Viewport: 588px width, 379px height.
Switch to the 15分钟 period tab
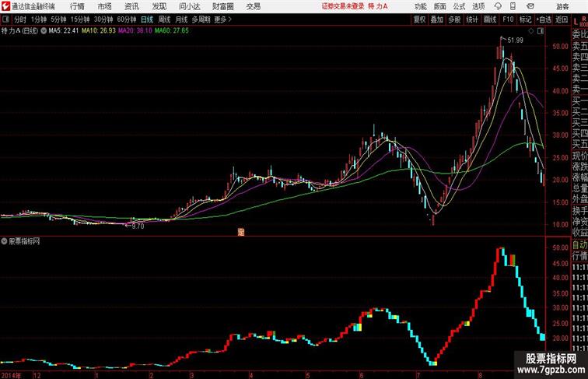(80, 19)
